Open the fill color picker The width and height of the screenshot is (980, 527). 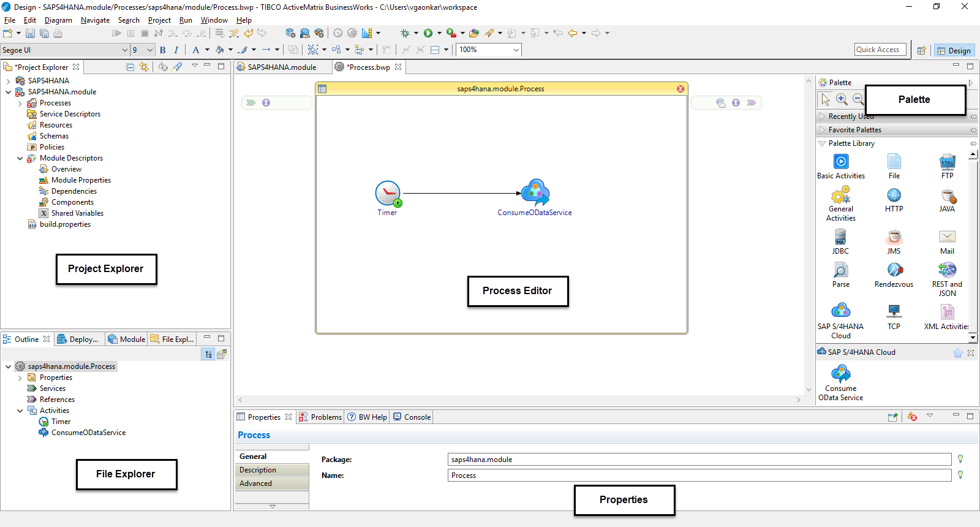click(220, 50)
